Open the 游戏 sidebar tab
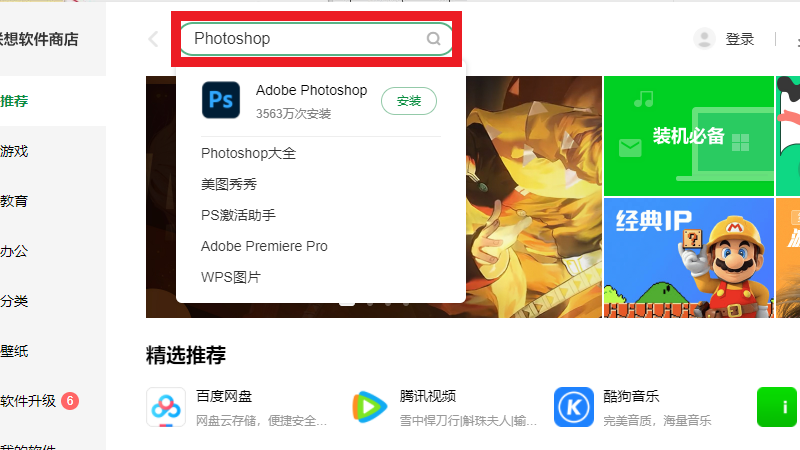Screen dimensions: 800x450 (x=14, y=151)
